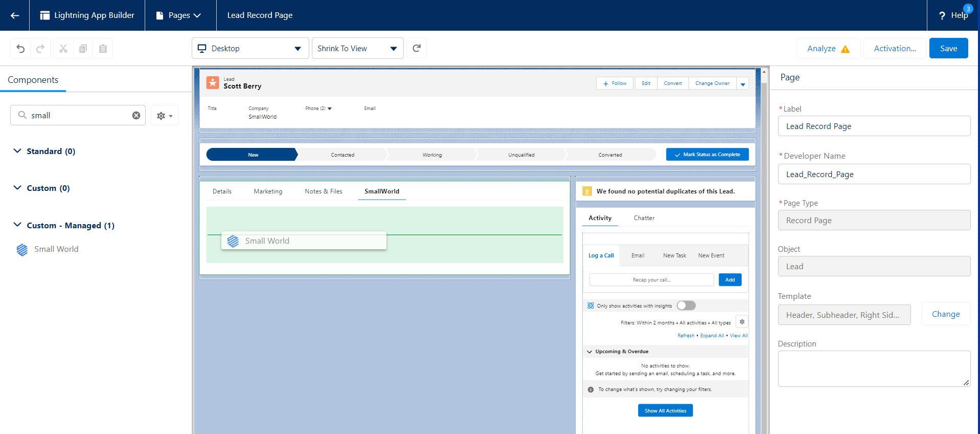
Task: Click the Recap your call field
Action: point(651,279)
